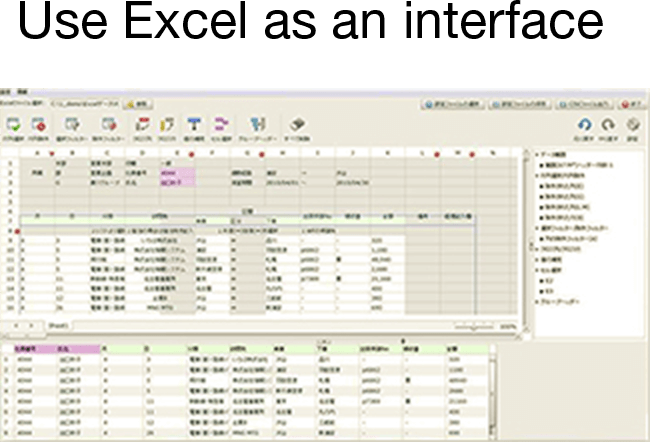
Task: Click the gray redo arrow icon
Action: (608, 124)
